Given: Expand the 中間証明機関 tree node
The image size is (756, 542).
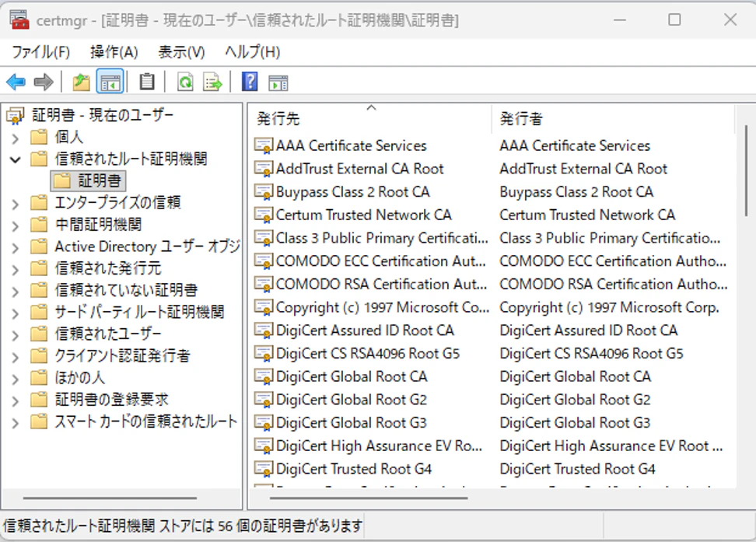Looking at the screenshot, I should pos(15,226).
